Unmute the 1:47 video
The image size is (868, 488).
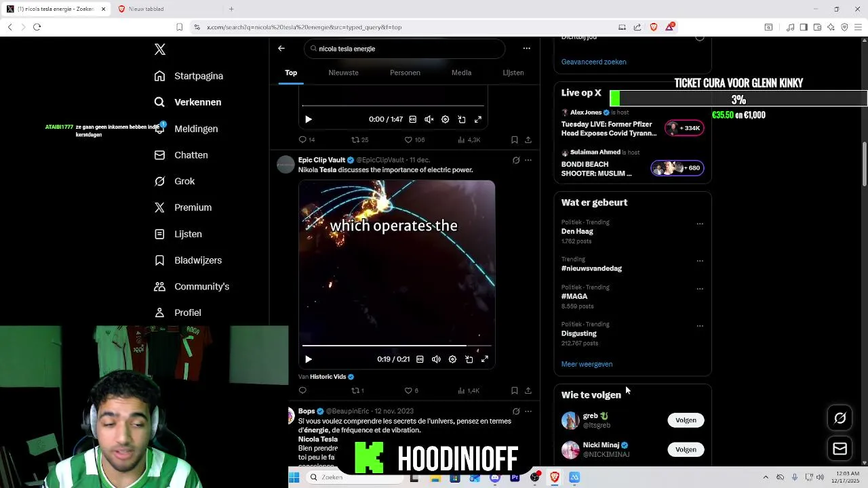tap(429, 119)
